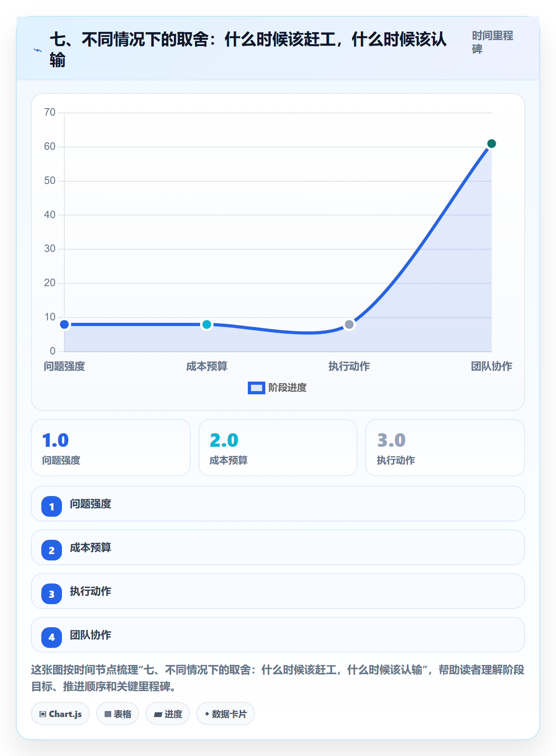Click the 3.0 执行动作 data card
This screenshot has height=756, width=556.
tap(445, 448)
